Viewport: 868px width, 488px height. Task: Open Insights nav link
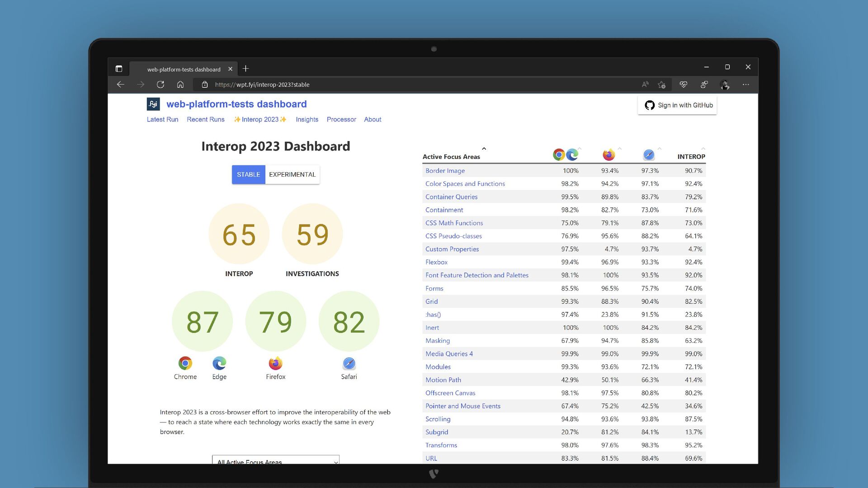click(x=307, y=119)
